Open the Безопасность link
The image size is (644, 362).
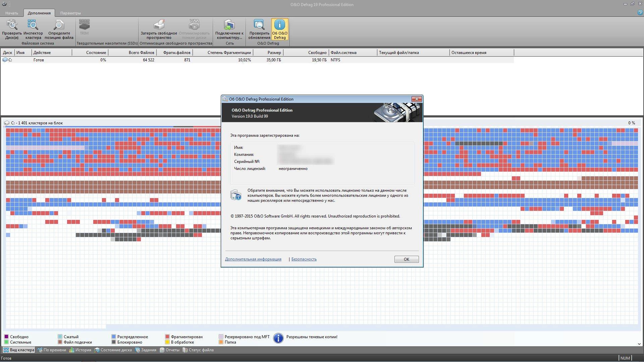[x=304, y=259]
